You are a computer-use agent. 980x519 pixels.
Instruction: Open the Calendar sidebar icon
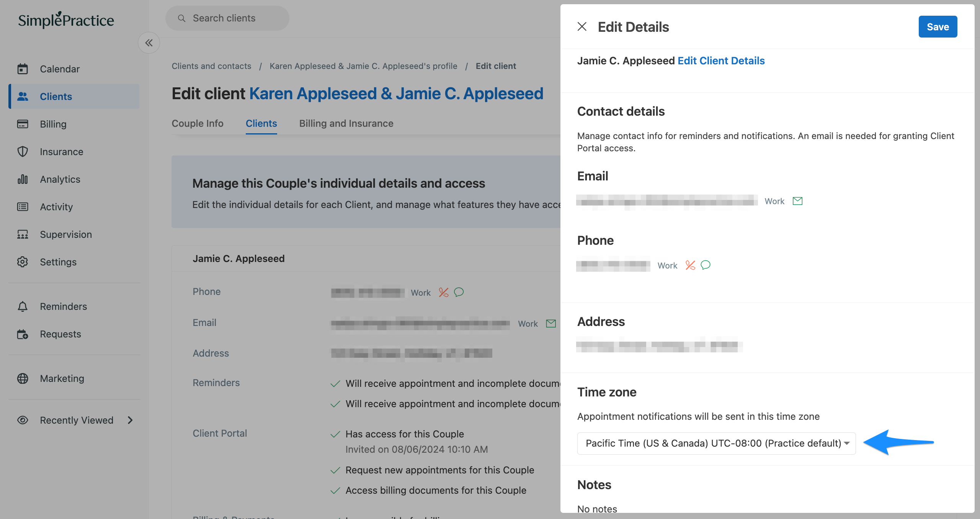click(x=23, y=69)
